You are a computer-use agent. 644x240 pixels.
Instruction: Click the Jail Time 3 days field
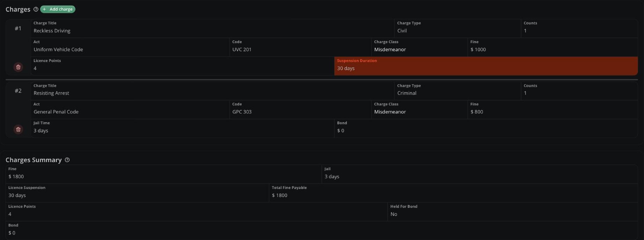(182, 128)
